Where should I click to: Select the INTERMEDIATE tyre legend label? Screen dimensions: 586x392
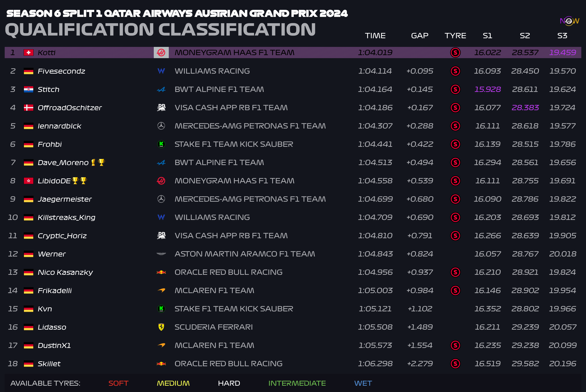[x=297, y=383]
